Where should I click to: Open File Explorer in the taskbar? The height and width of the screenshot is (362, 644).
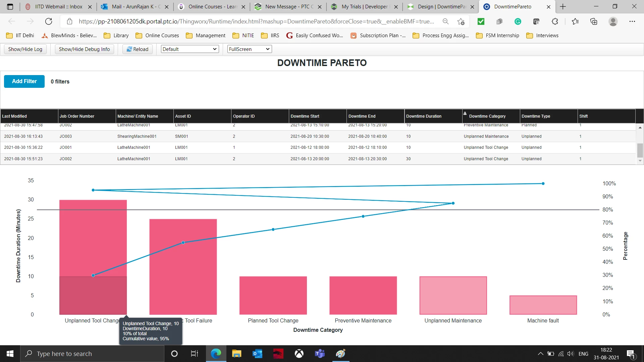click(x=236, y=354)
